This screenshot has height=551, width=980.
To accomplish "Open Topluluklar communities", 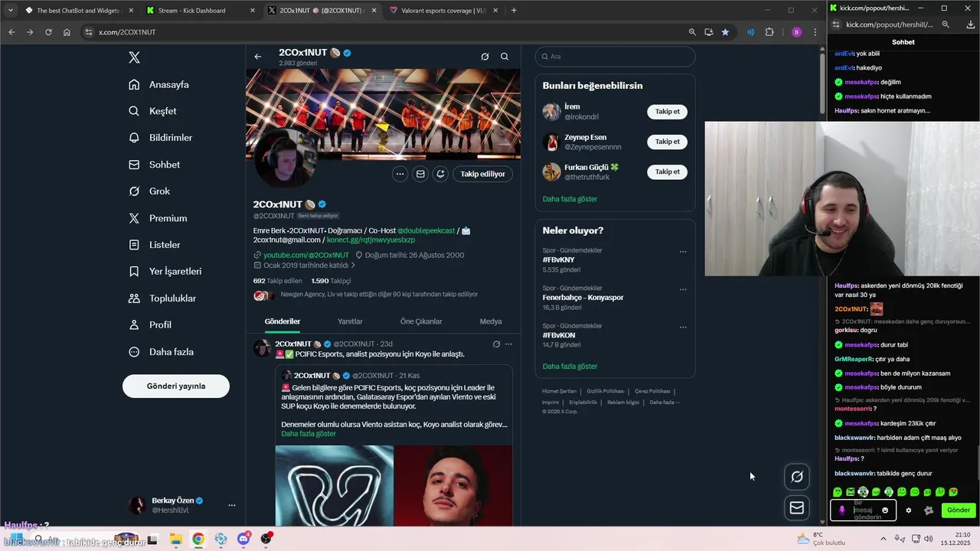I will tap(163, 298).
